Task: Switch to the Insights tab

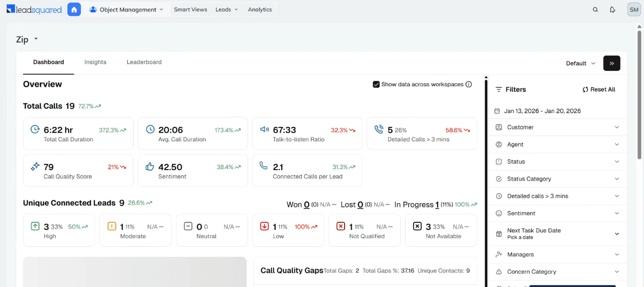Action: point(95,62)
